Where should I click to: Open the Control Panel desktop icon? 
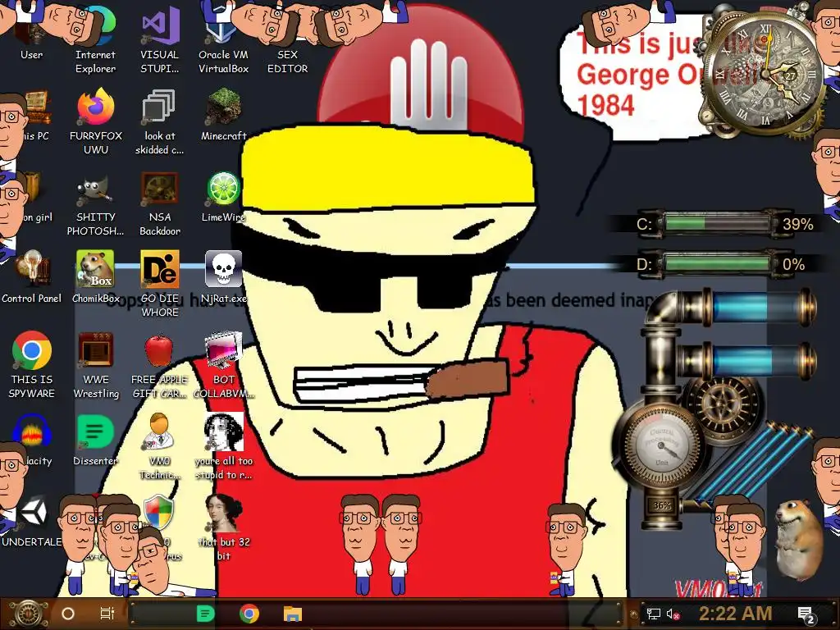tap(31, 277)
